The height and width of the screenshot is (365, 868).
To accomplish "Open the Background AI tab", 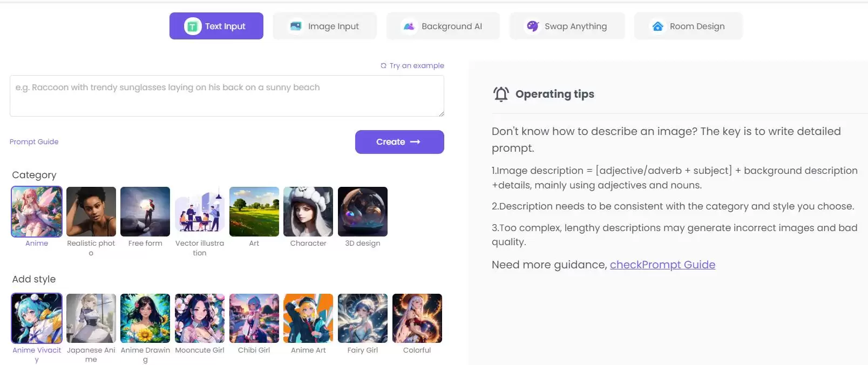I will [x=443, y=26].
